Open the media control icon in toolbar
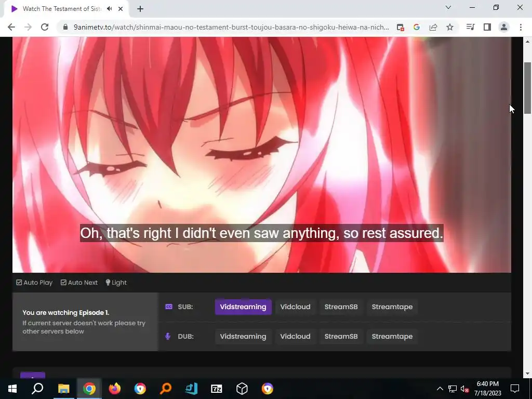532x399 pixels. pyautogui.click(x=470, y=27)
